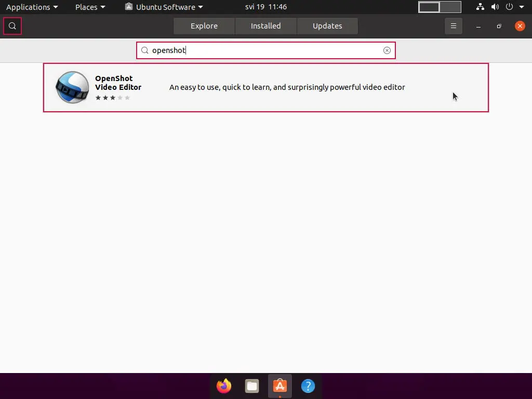Open the OpenShot Video Editor icon
The image size is (532, 399).
coord(72,87)
